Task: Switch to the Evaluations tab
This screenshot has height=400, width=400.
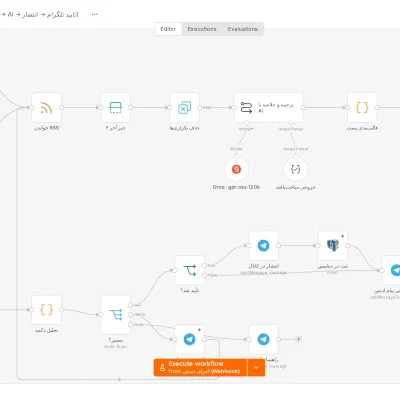Action: click(x=243, y=29)
